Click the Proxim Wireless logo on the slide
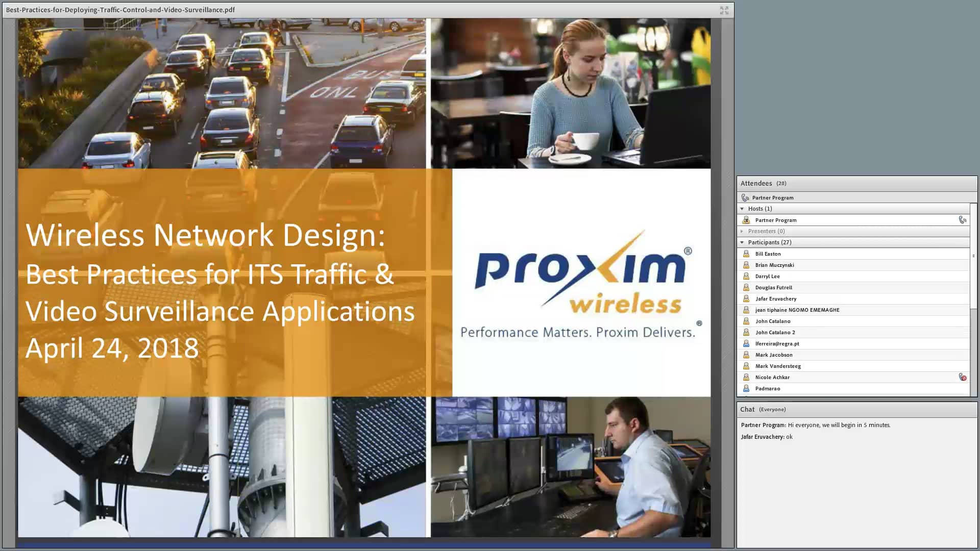This screenshot has height=551, width=980. pos(583,272)
